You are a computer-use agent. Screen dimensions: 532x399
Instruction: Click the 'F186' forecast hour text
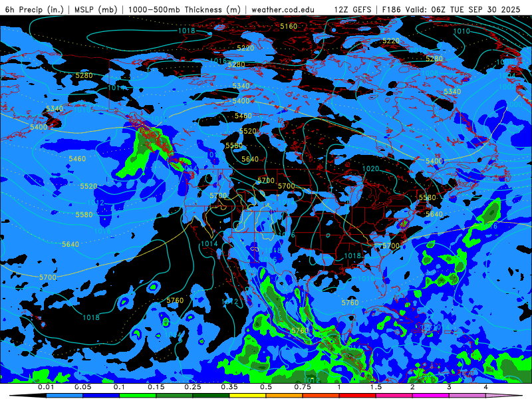[392, 9]
